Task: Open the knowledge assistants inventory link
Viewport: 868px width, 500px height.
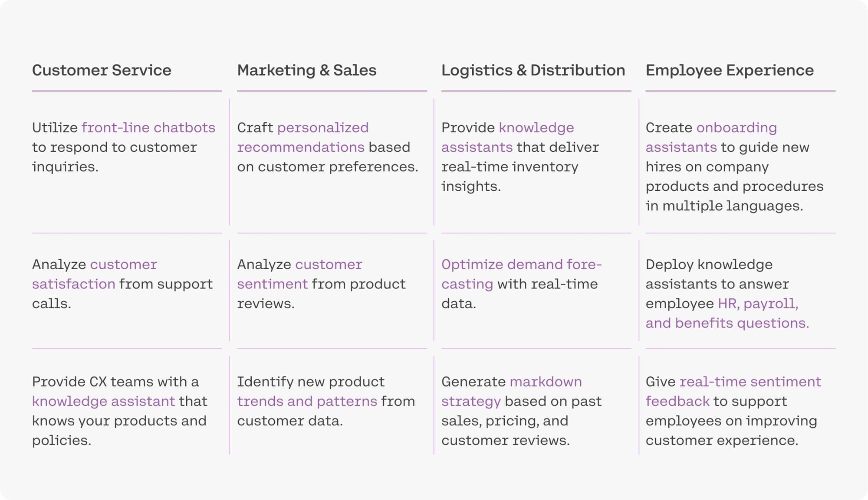Action: pos(508,137)
